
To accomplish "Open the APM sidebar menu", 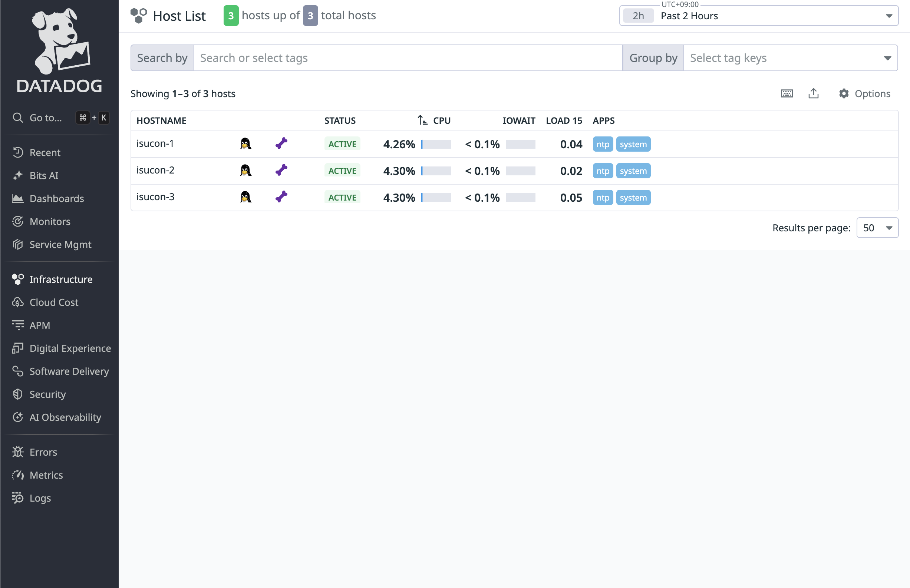I will (40, 325).
